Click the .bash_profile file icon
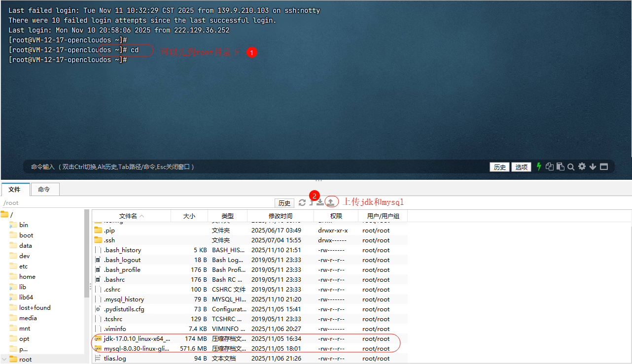This screenshot has height=364, width=632. pos(98,269)
